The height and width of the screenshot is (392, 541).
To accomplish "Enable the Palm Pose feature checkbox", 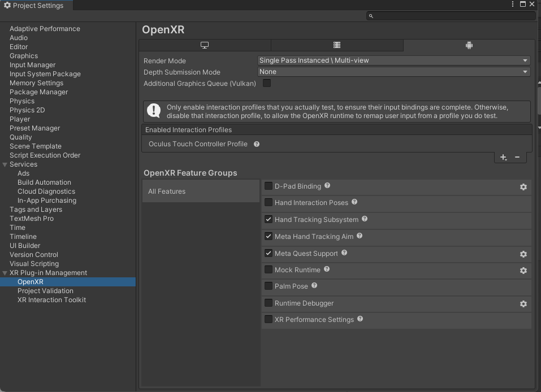I will click(x=269, y=286).
